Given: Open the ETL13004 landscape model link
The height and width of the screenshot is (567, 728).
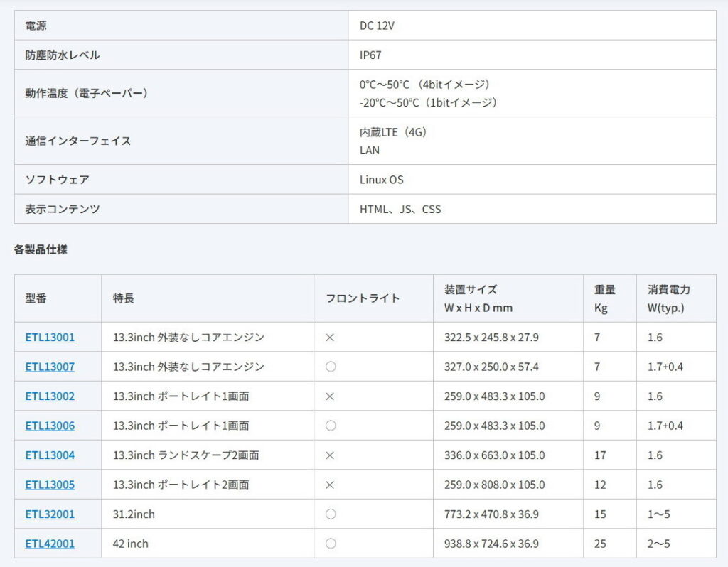Looking at the screenshot, I should pyautogui.click(x=50, y=455).
